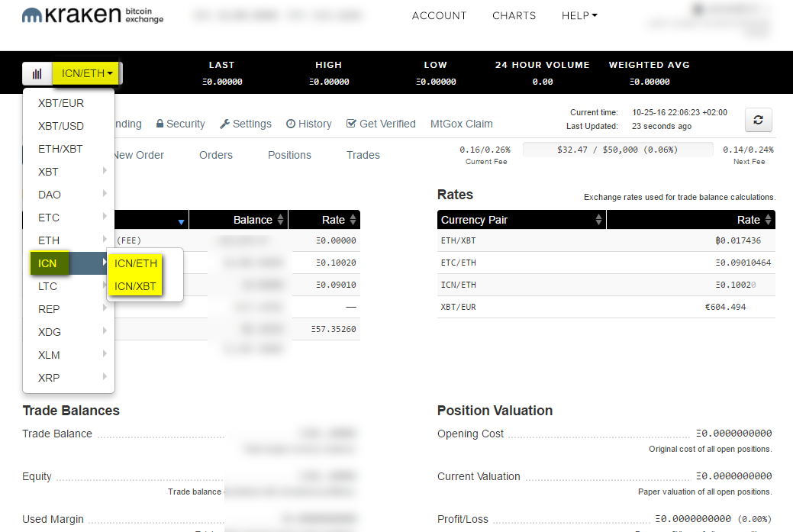Click the History clock icon
Image resolution: width=793 pixels, height=532 pixels.
coord(291,124)
